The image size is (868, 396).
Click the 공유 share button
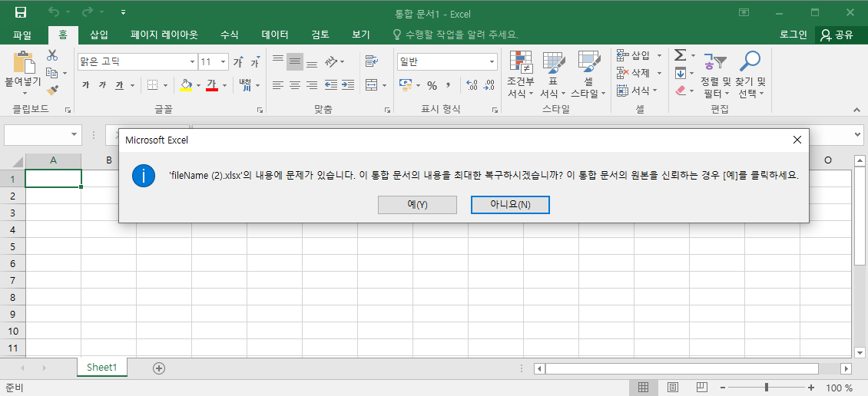point(837,35)
